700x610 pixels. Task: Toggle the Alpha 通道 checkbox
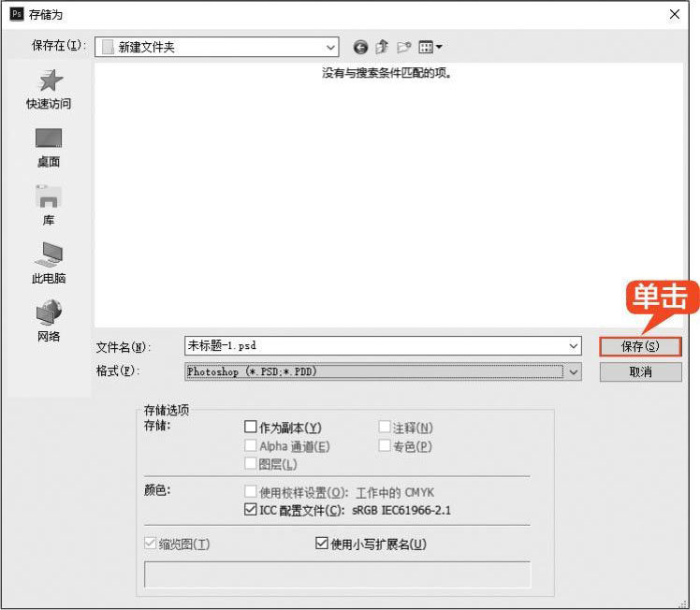pos(251,445)
